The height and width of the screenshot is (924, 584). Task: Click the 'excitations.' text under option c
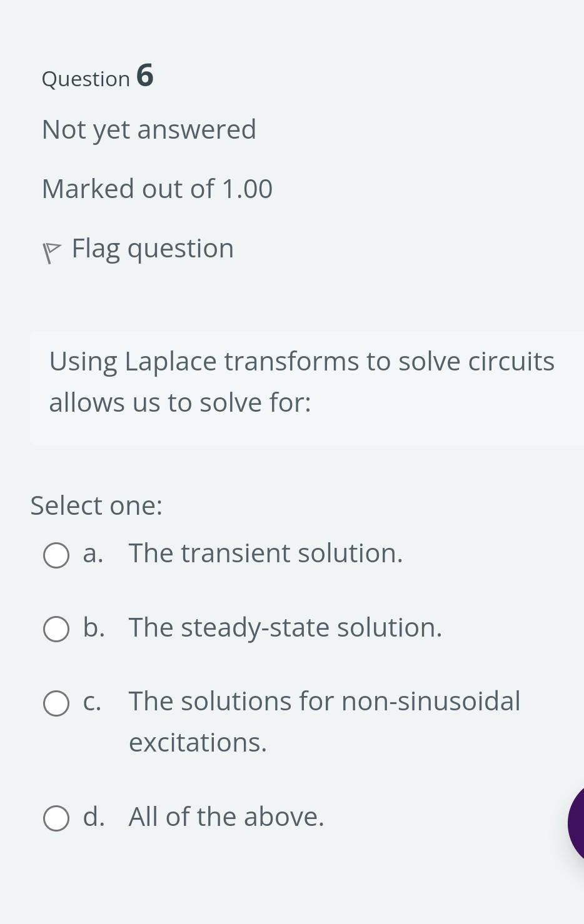tap(198, 742)
